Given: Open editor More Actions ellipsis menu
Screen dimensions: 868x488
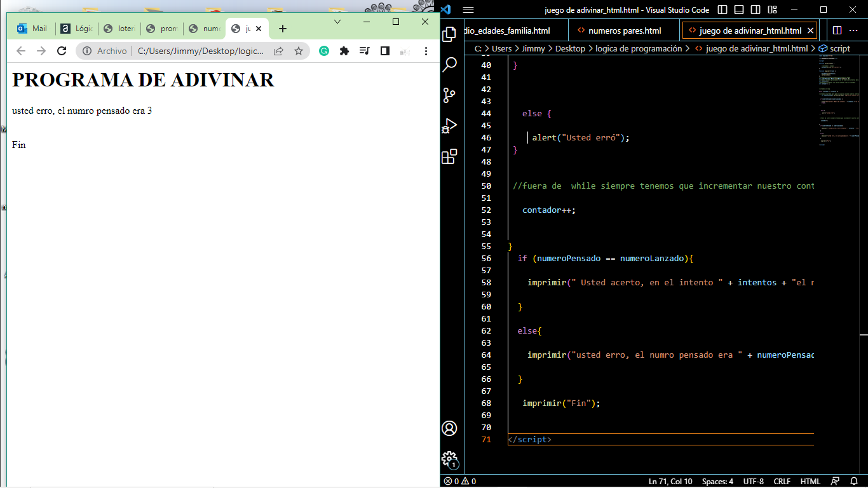Looking at the screenshot, I should [x=855, y=30].
